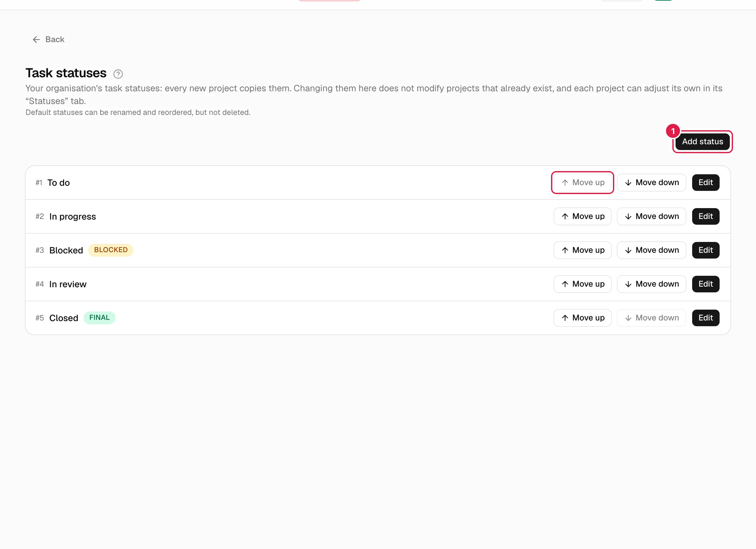Move In review status down
This screenshot has height=549, width=756.
pos(651,284)
